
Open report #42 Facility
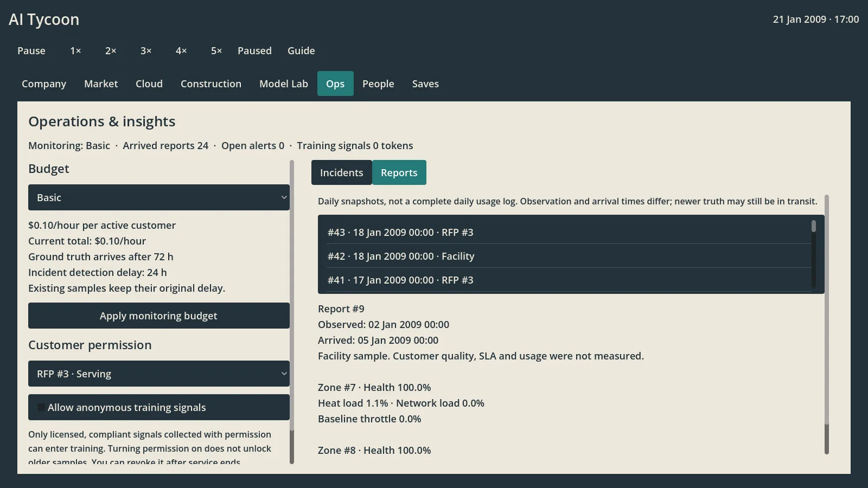569,256
